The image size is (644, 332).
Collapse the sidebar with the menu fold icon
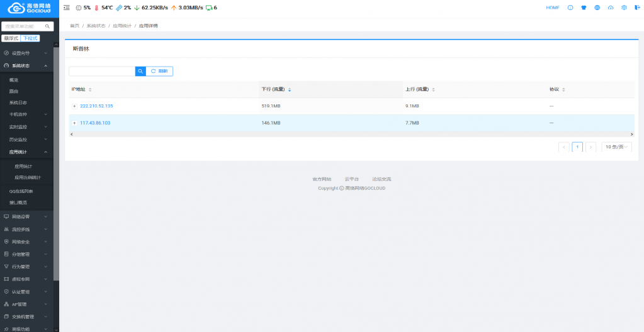67,8
